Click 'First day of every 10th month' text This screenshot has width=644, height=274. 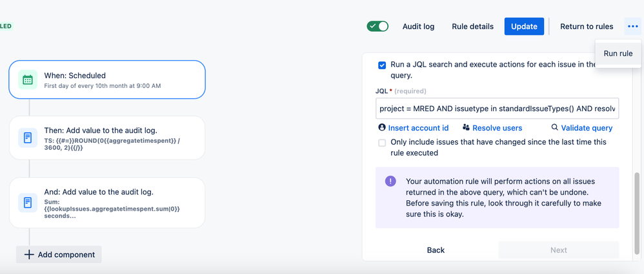pos(102,86)
